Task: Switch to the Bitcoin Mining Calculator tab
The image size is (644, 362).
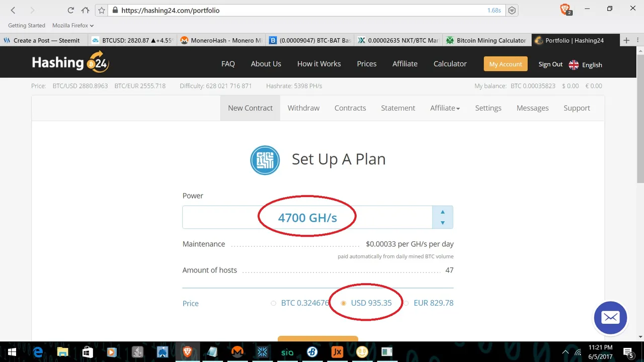Action: click(x=487, y=40)
